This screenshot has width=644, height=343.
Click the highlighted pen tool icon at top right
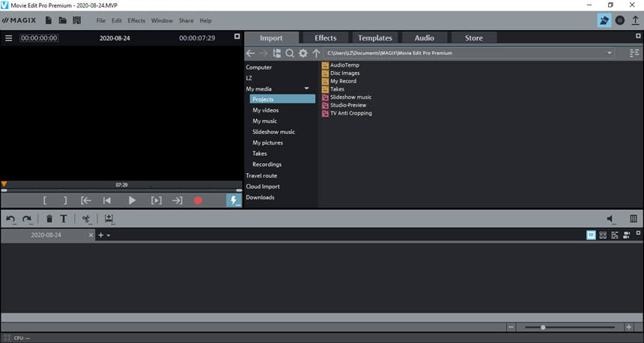click(604, 20)
